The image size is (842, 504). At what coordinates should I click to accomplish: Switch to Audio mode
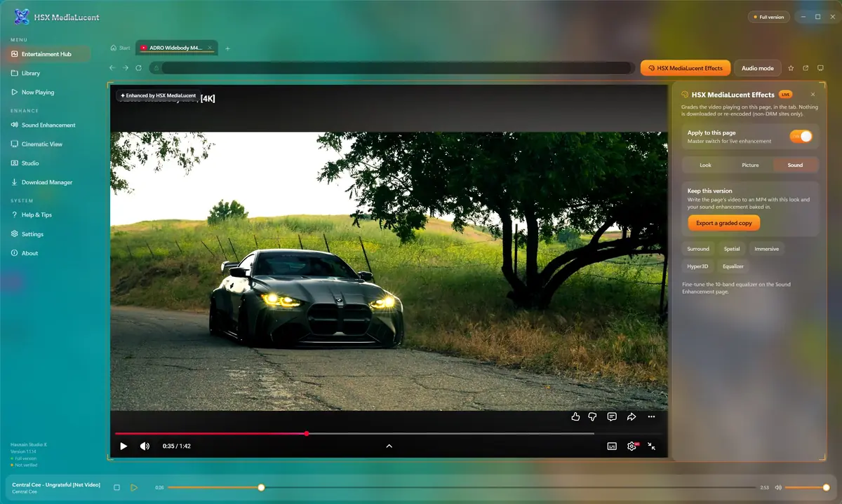(x=758, y=68)
